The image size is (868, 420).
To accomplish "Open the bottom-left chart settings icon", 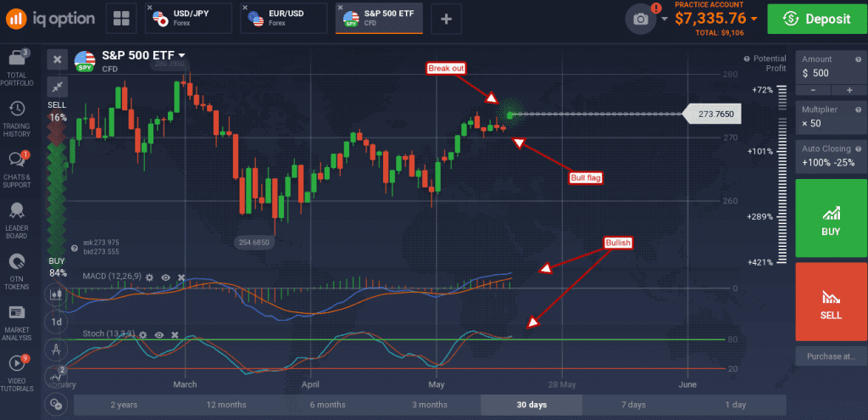I will pyautogui.click(x=55, y=404).
